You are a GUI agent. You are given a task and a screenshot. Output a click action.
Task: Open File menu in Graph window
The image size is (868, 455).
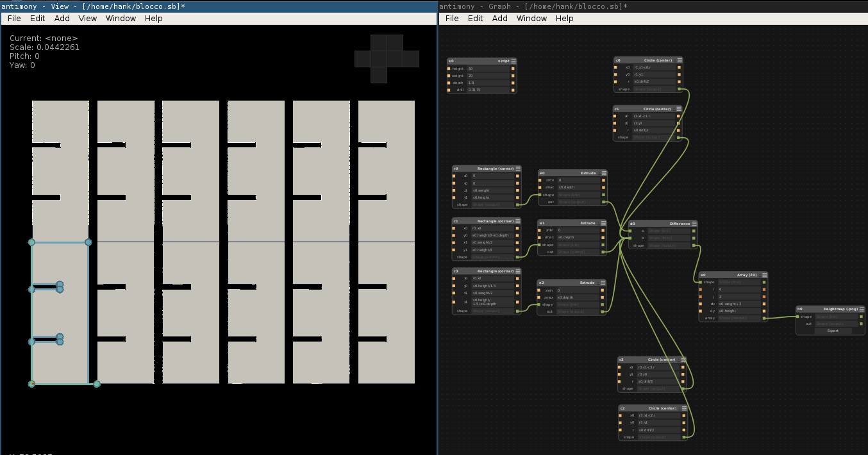(x=452, y=18)
